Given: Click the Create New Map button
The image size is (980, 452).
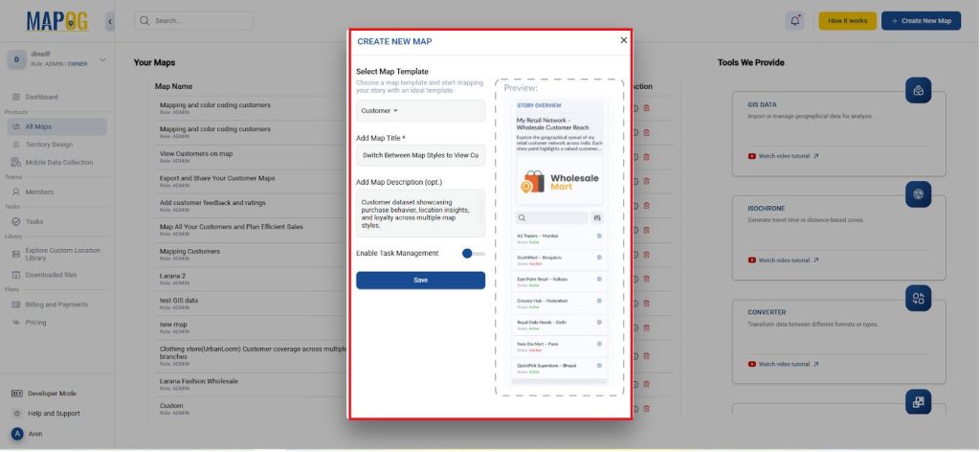Looking at the screenshot, I should (x=922, y=21).
